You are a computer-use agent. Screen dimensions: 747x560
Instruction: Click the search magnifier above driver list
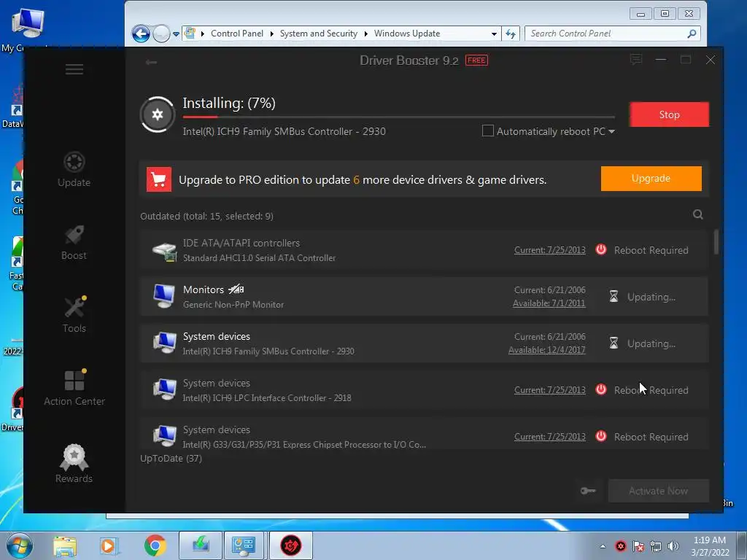pos(698,215)
